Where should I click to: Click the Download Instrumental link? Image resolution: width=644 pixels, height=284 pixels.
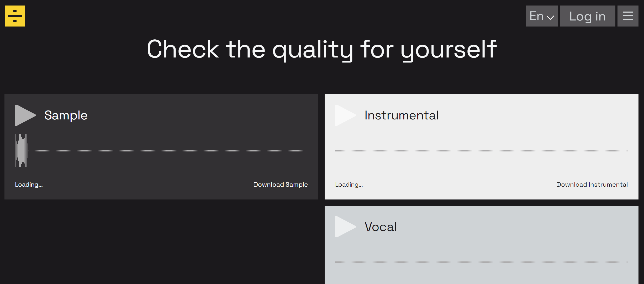592,185
